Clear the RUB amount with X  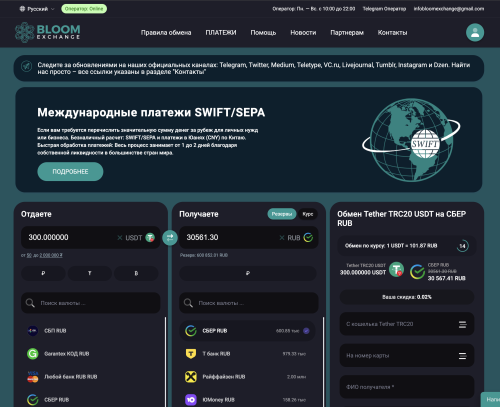(x=282, y=238)
